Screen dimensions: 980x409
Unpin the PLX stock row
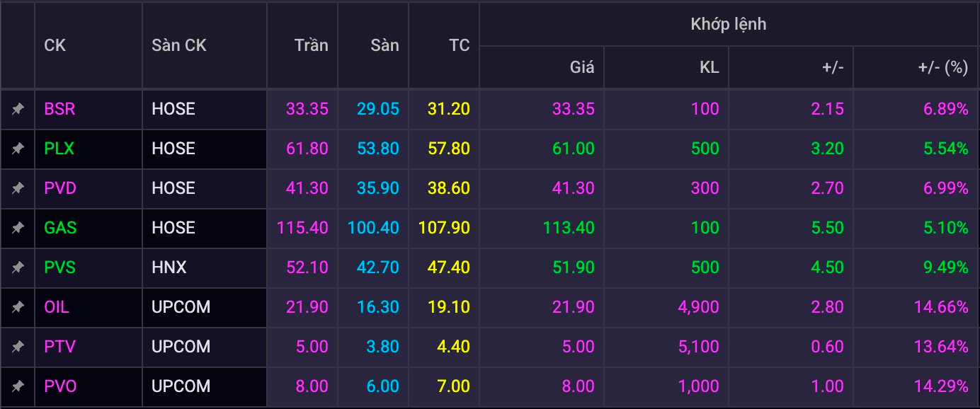click(18, 149)
